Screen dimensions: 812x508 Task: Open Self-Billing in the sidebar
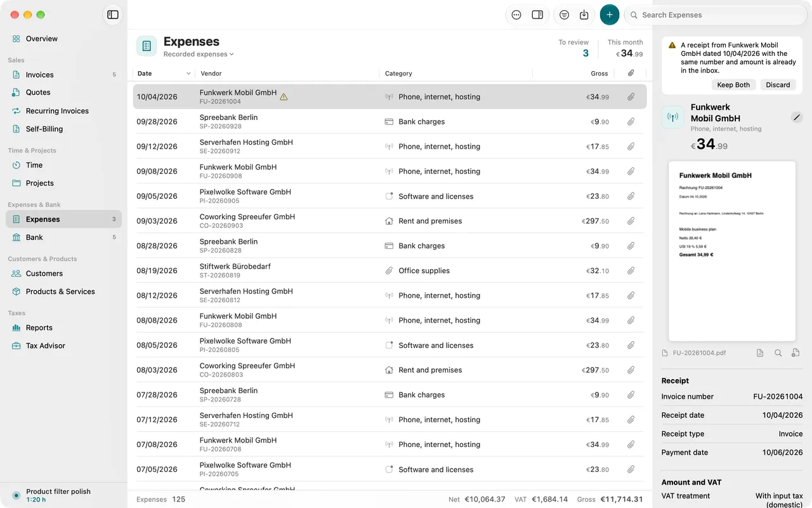pyautogui.click(x=63, y=129)
